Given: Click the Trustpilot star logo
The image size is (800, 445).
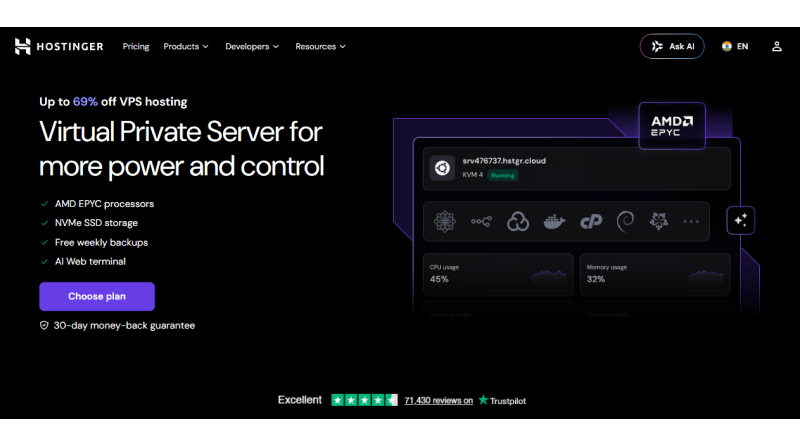Looking at the screenshot, I should (x=483, y=400).
